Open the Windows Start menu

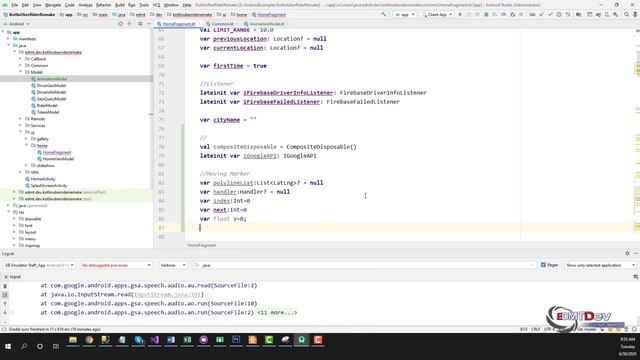pos(8,346)
